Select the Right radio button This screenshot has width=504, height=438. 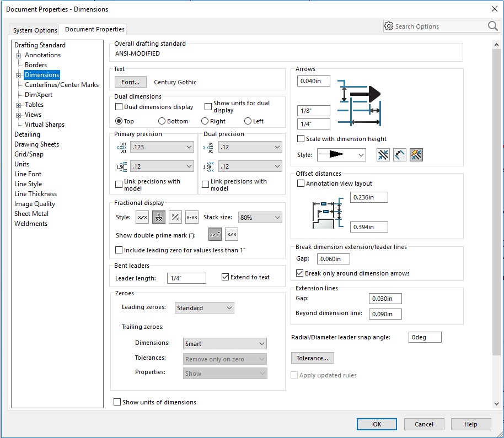205,121
